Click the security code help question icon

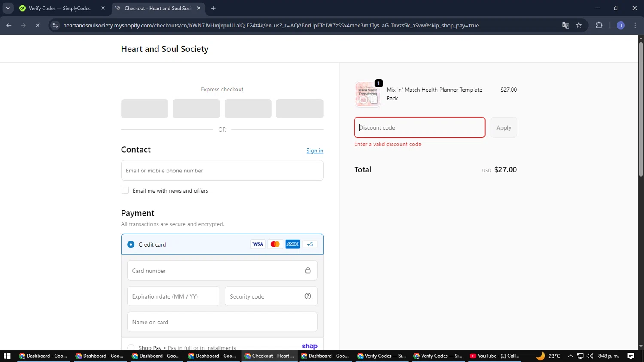308,296
